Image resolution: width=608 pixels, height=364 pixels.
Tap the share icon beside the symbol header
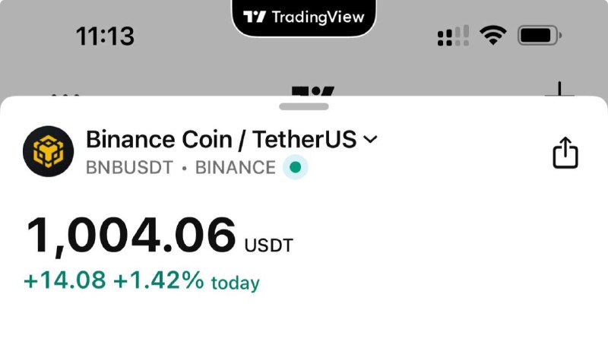click(x=565, y=153)
